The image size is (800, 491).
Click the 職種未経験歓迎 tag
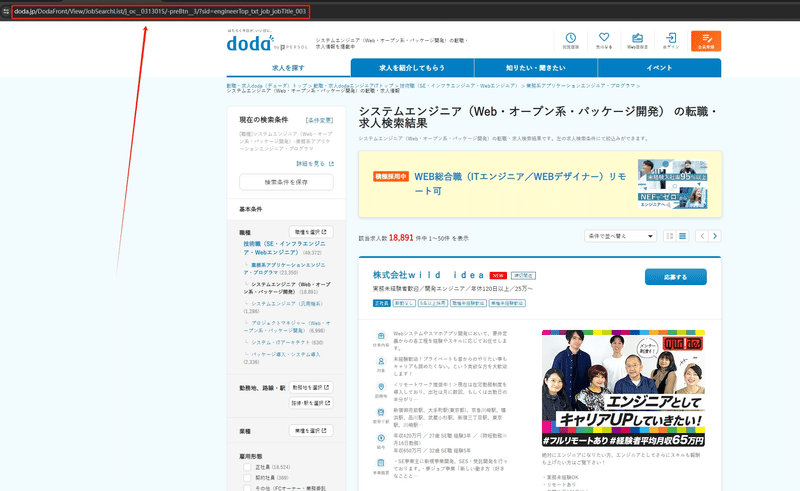click(468, 303)
